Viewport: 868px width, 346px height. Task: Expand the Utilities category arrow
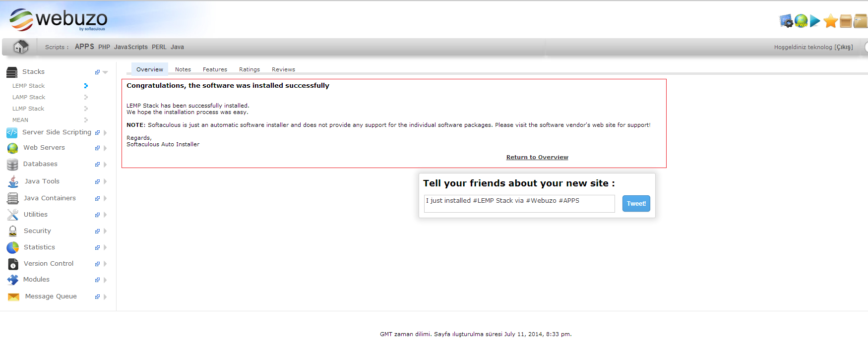[105, 215]
